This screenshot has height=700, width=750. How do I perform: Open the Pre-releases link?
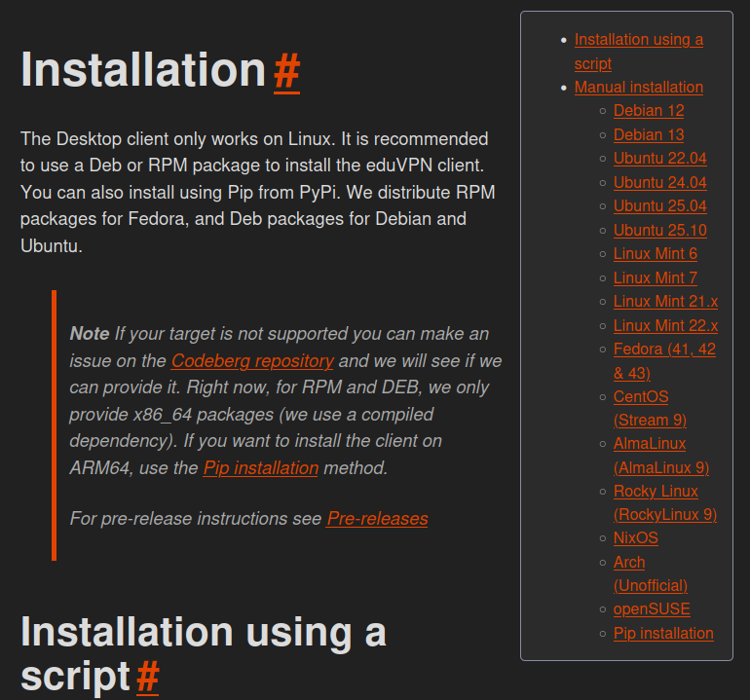click(377, 519)
